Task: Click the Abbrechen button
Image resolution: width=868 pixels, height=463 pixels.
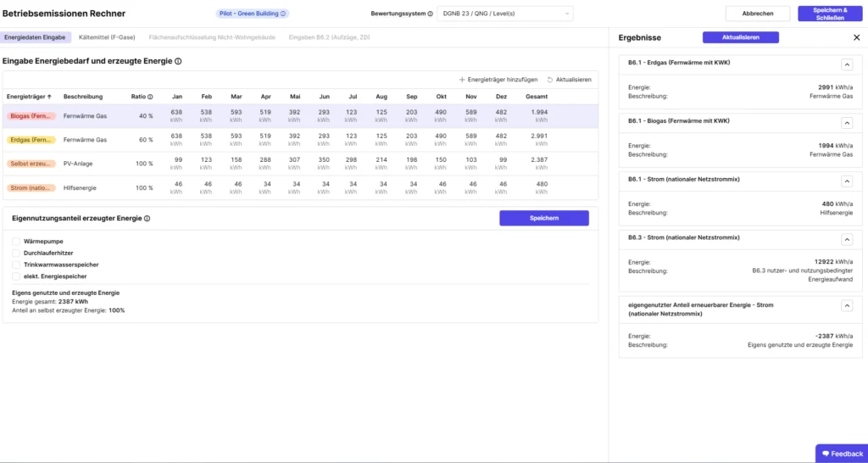Action: [x=758, y=14]
